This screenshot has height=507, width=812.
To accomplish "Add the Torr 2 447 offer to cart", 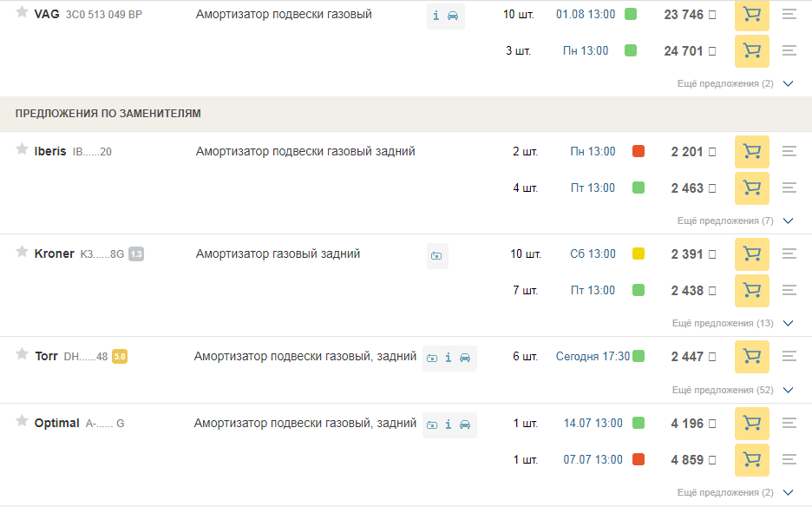I will point(751,356).
